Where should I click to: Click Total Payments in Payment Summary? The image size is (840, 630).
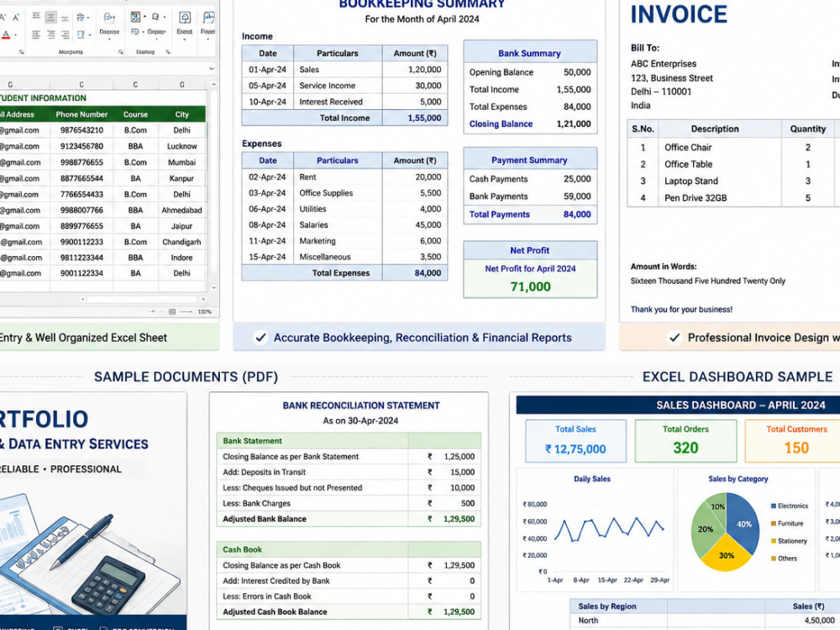click(530, 214)
